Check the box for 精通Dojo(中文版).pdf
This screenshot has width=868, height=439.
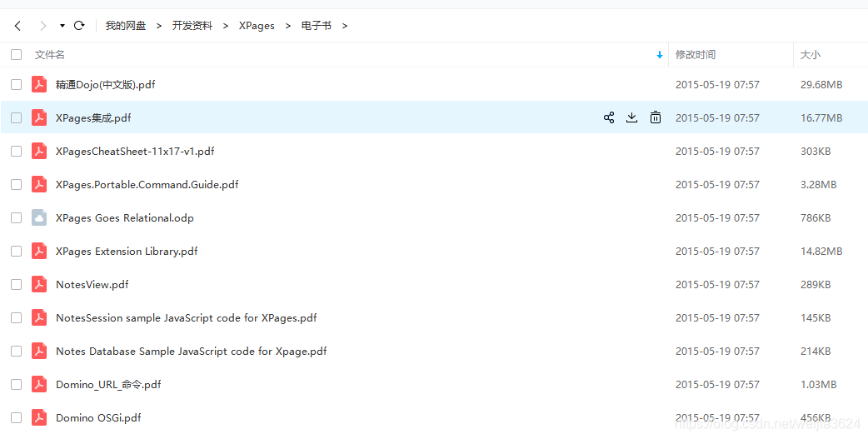[16, 84]
